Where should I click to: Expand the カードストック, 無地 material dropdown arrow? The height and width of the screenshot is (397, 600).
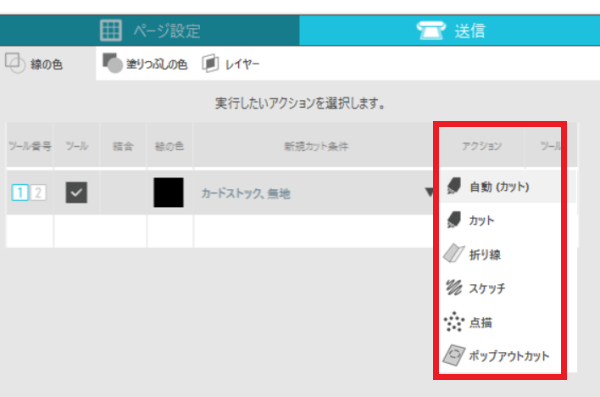tap(429, 191)
